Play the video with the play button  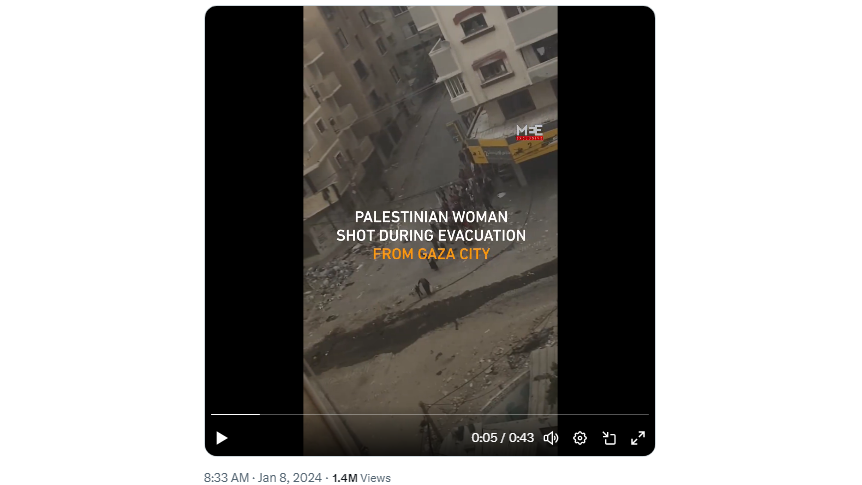tap(222, 438)
